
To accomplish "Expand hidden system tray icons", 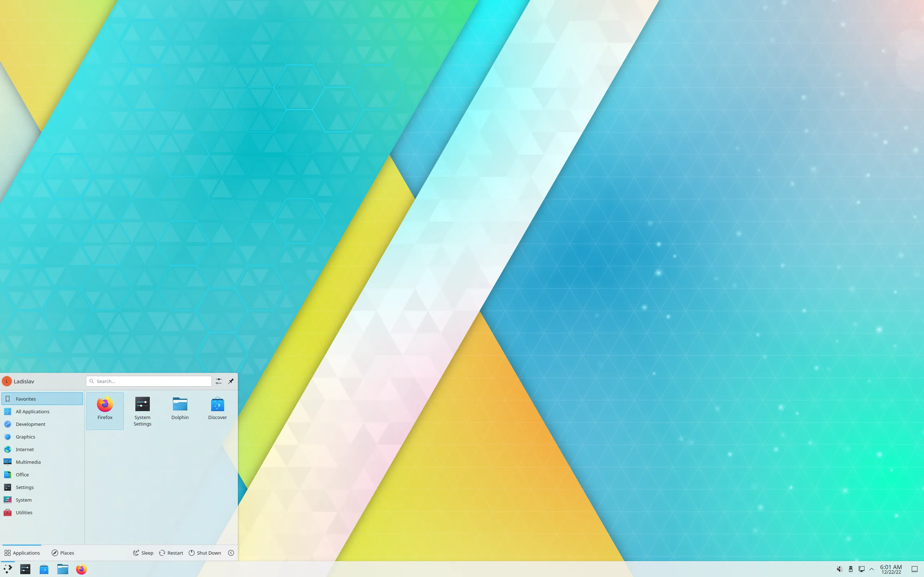I will point(872,569).
